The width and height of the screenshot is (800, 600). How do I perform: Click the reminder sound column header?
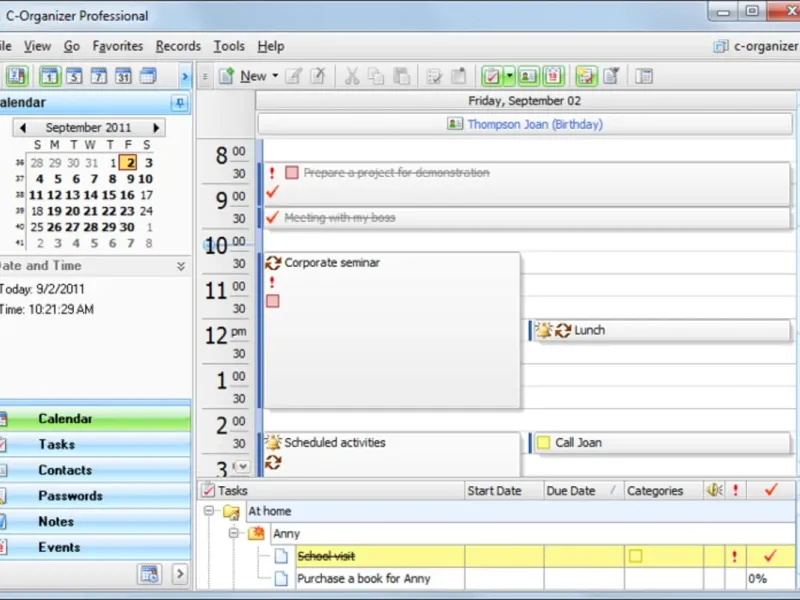tap(714, 491)
